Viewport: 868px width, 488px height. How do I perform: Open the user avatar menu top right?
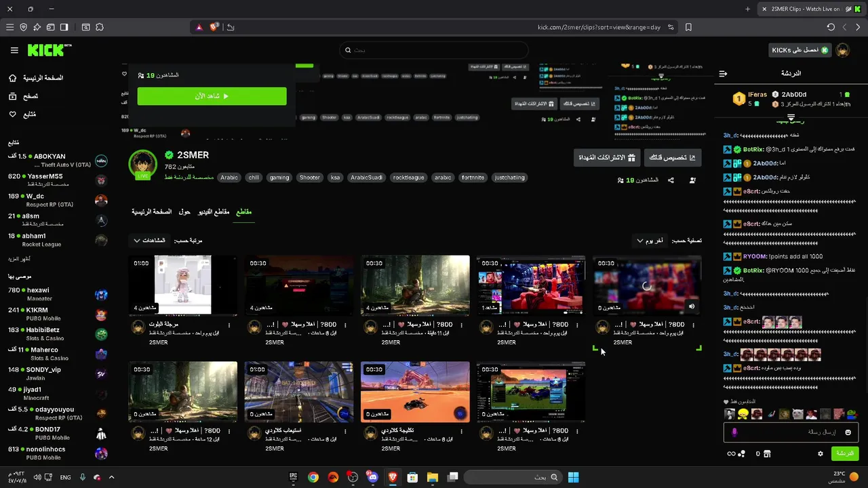coord(842,50)
